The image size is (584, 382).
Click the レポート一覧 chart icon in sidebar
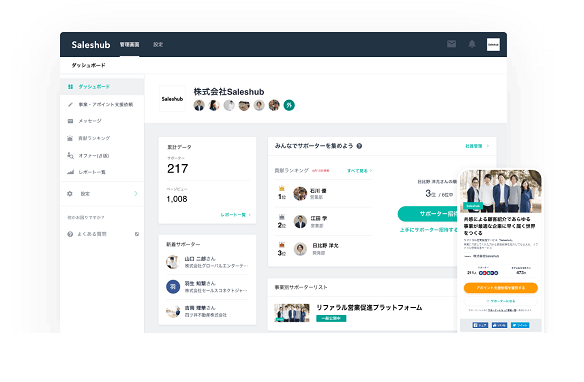[70, 172]
